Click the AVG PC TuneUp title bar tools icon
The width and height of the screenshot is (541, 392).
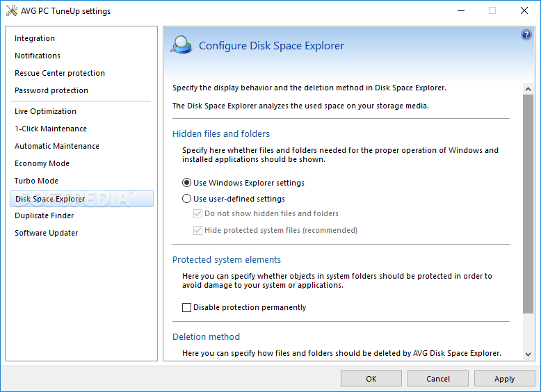coord(12,10)
